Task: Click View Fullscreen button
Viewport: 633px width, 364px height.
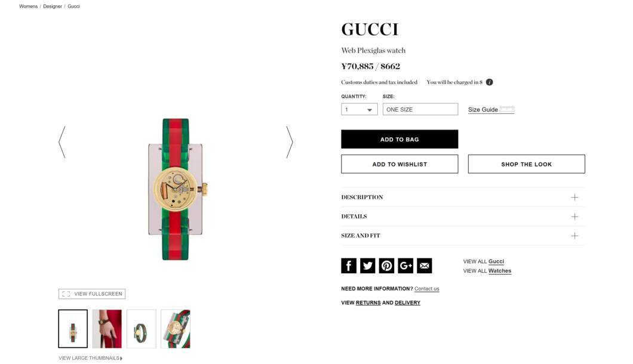Action: 92,294
